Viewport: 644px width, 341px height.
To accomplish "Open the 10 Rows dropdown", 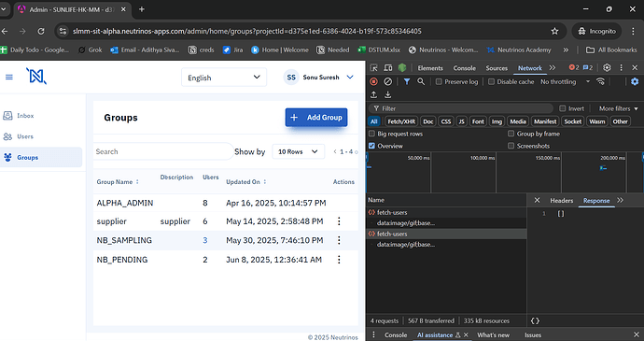I will pos(298,151).
